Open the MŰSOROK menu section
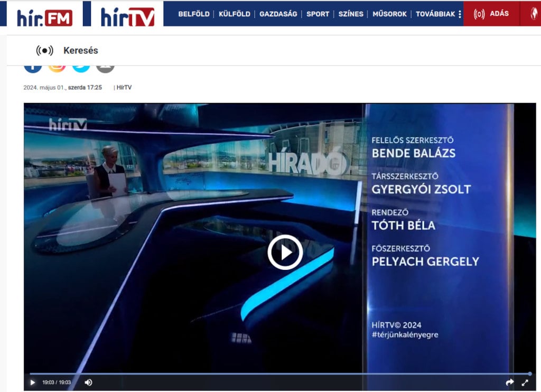Viewport: 541px width, 392px height. (389, 14)
